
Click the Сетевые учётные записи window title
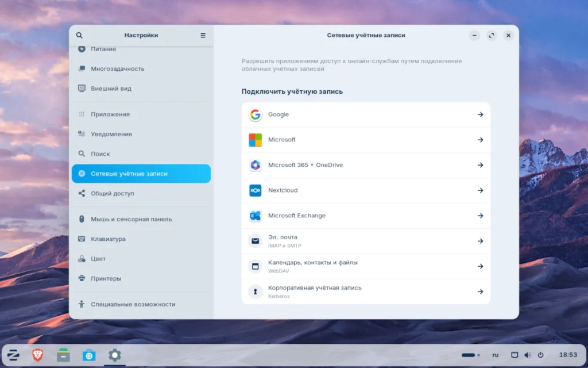[366, 35]
